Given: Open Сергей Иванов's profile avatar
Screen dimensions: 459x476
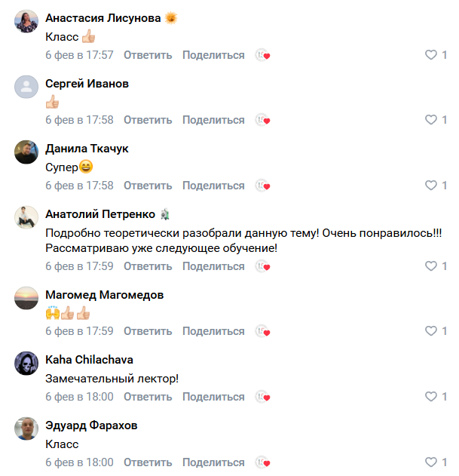Looking at the screenshot, I should 26,87.
